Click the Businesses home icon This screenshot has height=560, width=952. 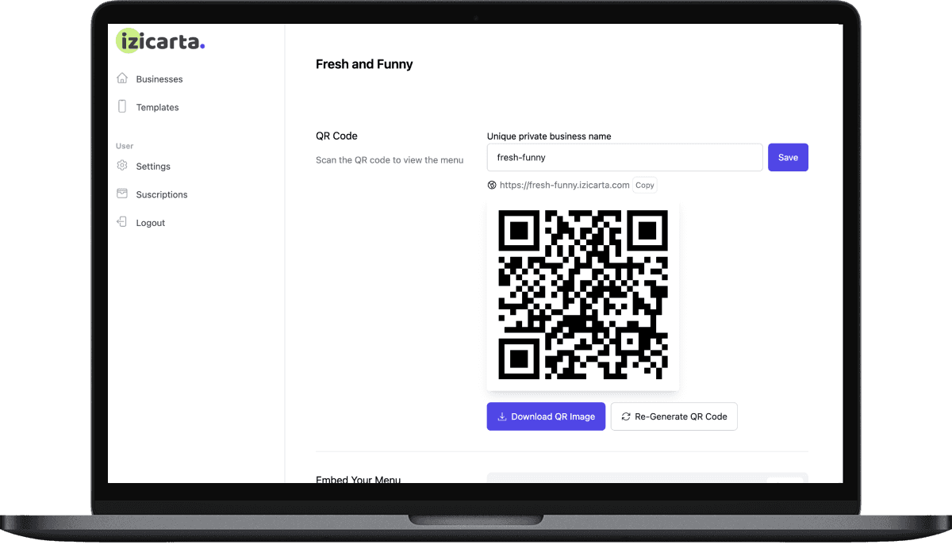tap(122, 79)
